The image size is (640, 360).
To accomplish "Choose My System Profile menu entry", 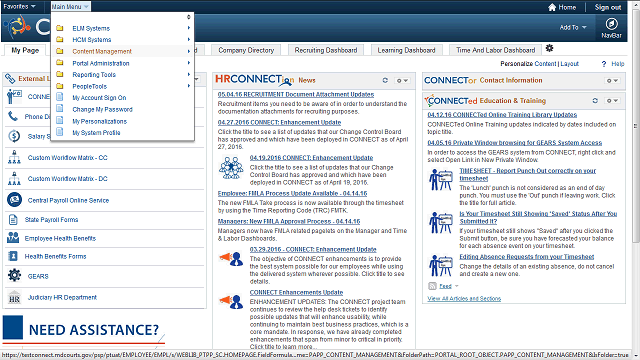I will point(96,133).
